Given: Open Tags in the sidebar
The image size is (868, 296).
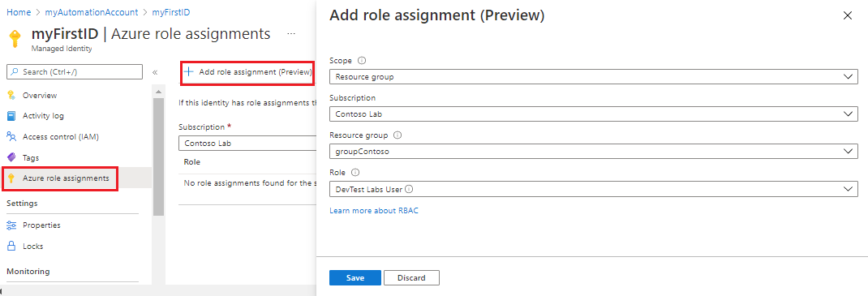Looking at the screenshot, I should pos(31,157).
